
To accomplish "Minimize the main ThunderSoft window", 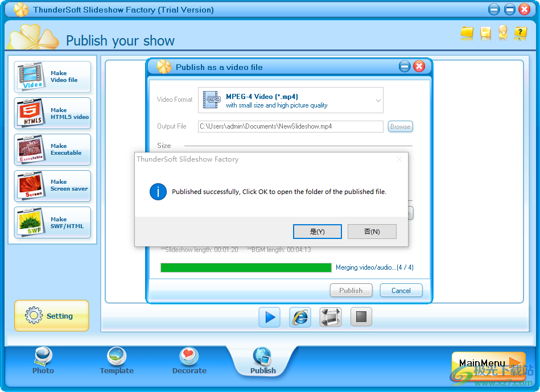I will point(494,10).
